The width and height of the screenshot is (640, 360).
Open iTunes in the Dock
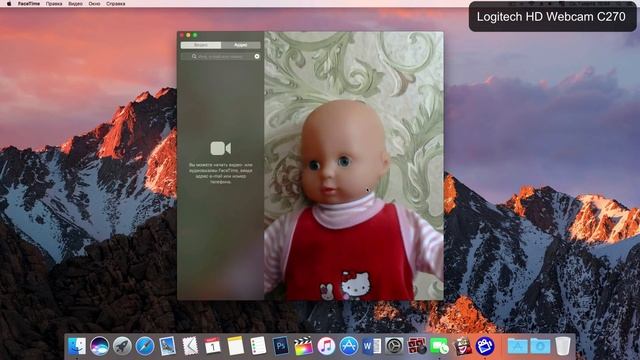pyautogui.click(x=326, y=346)
